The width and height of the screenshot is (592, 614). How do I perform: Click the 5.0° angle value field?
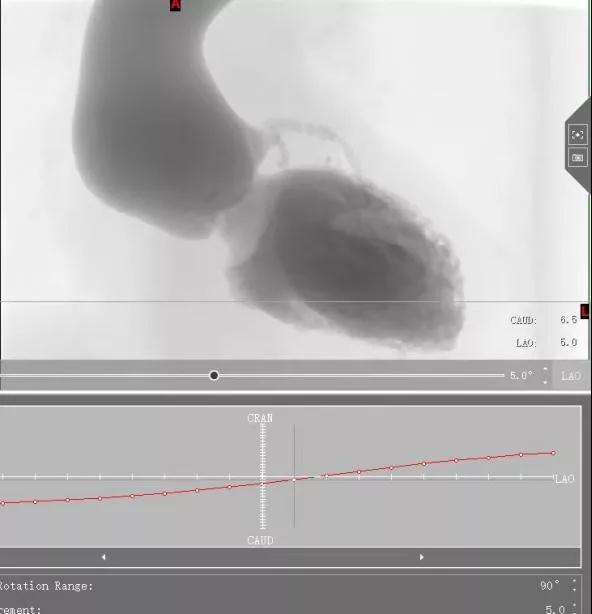[x=522, y=376]
